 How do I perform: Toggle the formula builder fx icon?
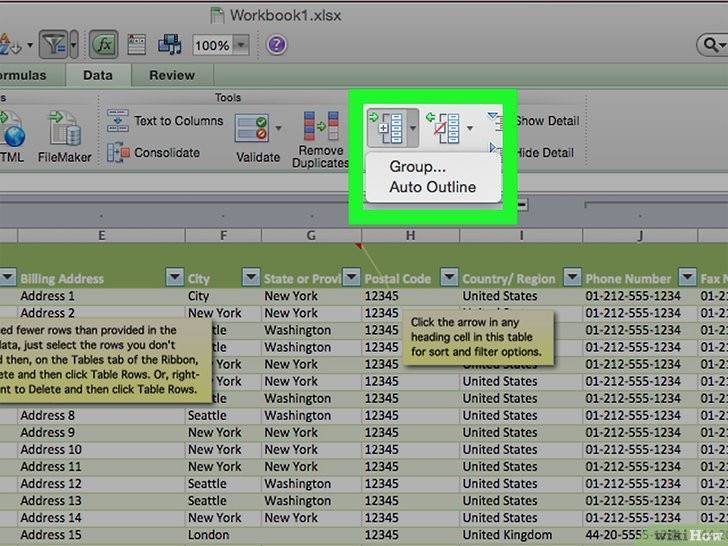(x=102, y=44)
